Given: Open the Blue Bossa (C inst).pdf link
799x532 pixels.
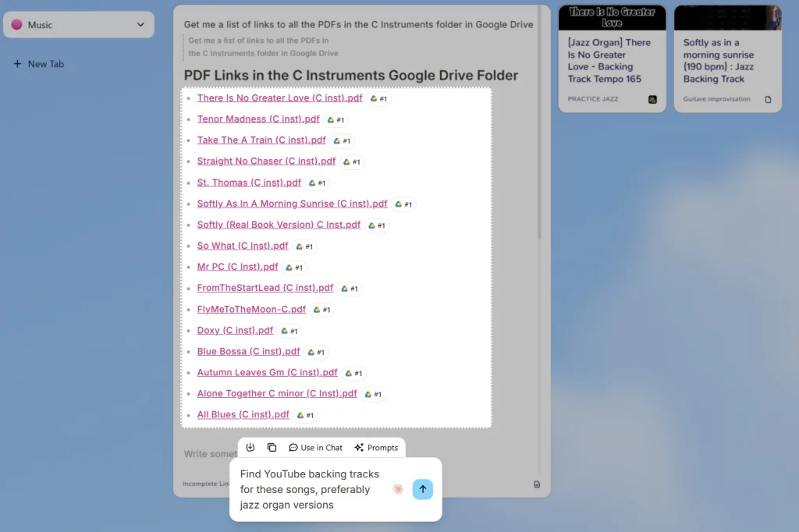Looking at the screenshot, I should (x=248, y=351).
